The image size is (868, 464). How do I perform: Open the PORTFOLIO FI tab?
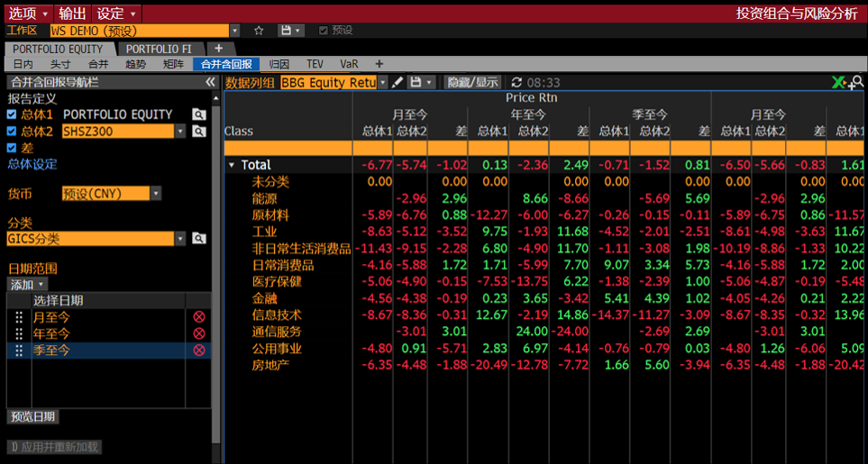159,49
